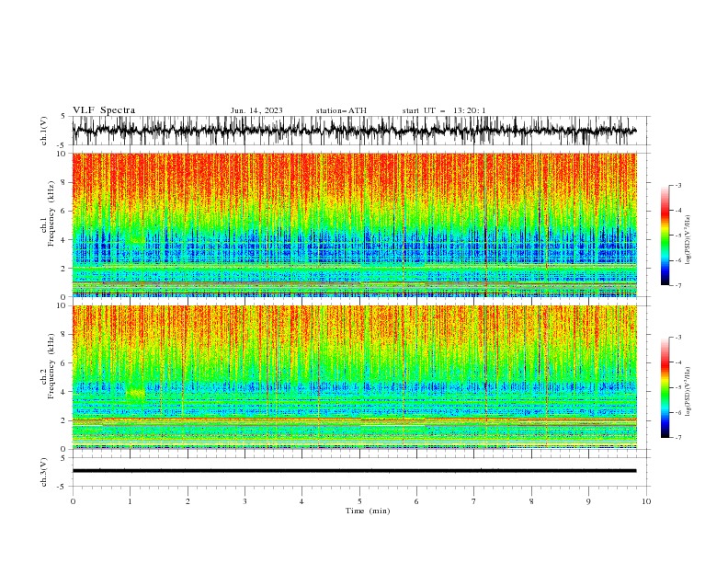Image resolution: width=728 pixels, height=563 pixels.
Task: Click the time axis tick label '3'
Action: (245, 501)
